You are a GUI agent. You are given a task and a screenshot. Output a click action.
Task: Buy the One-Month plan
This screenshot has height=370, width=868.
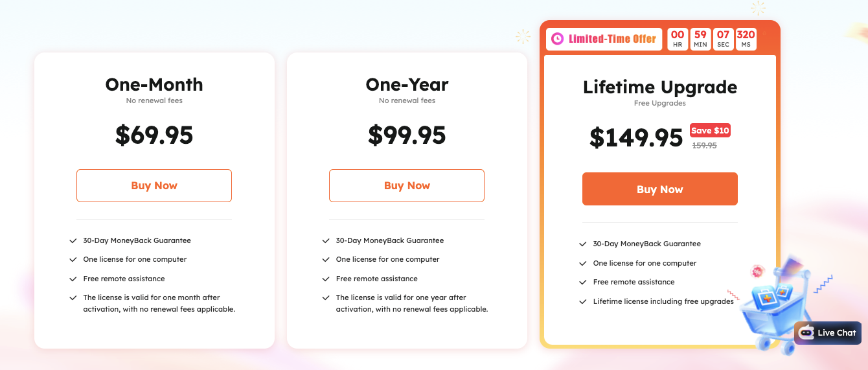(x=154, y=185)
